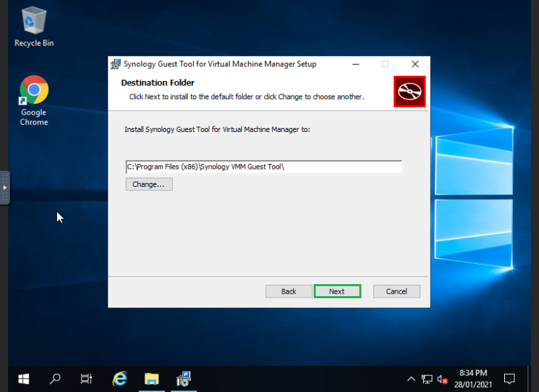Viewport: 539px width, 392px height.
Task: Click the setup icon in title bar
Action: [115, 64]
